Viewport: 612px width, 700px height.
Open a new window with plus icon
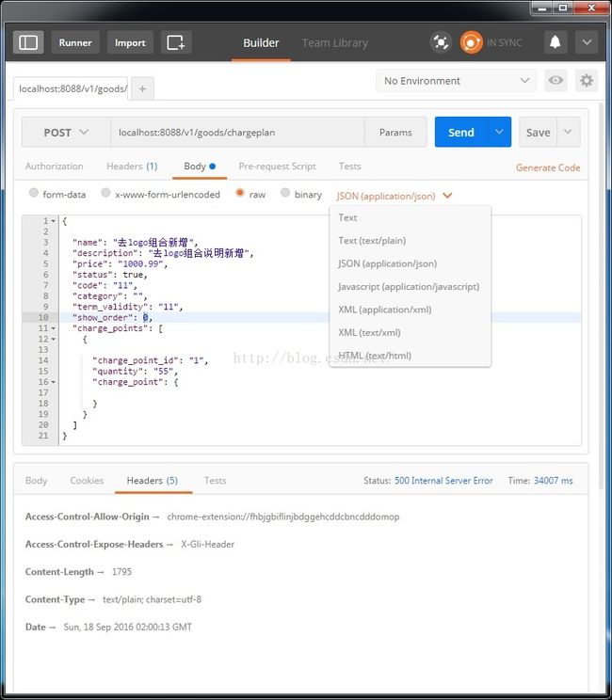pyautogui.click(x=176, y=43)
